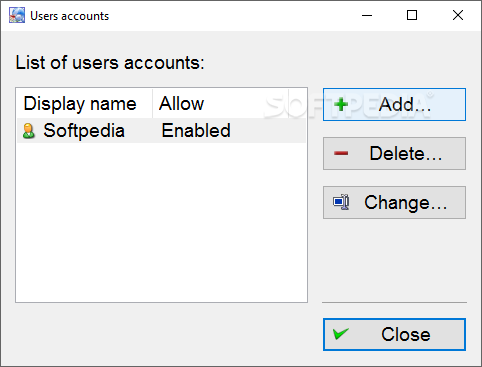Click the Enabled status of Softpedia
482x367 pixels.
pyautogui.click(x=196, y=130)
